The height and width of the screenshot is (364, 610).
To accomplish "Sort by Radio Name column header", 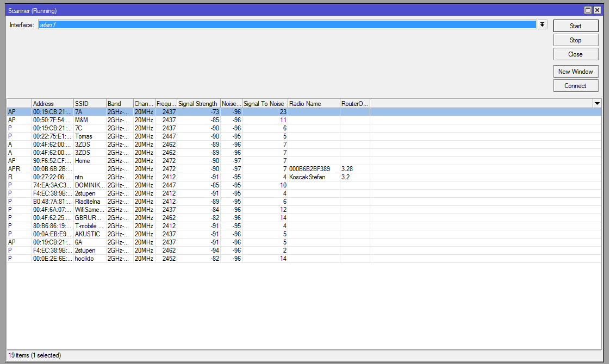I will point(313,104).
